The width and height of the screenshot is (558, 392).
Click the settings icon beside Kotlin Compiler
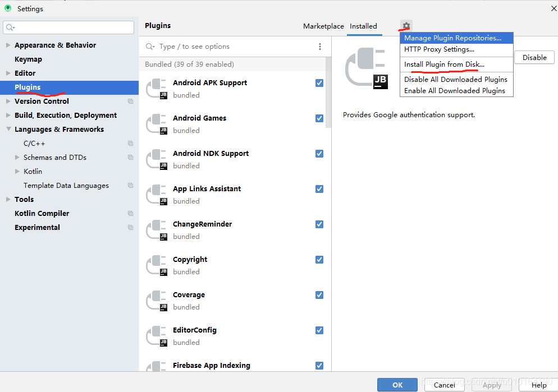[x=130, y=213]
